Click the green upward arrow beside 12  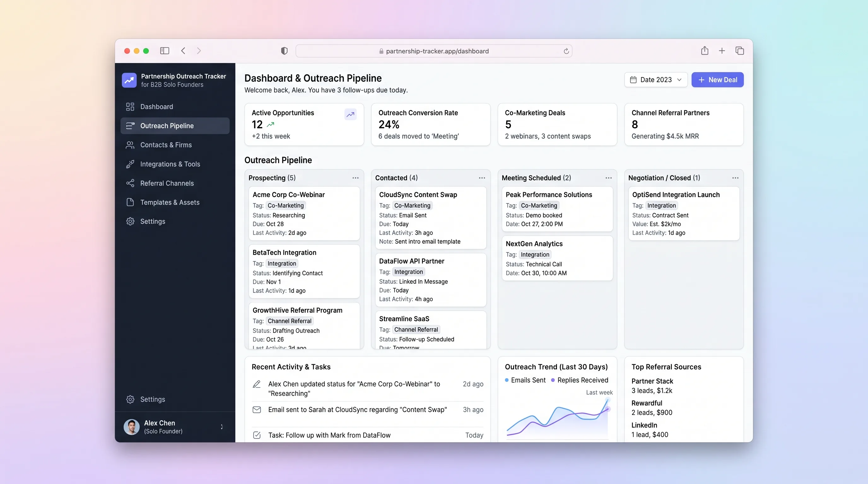pos(270,124)
